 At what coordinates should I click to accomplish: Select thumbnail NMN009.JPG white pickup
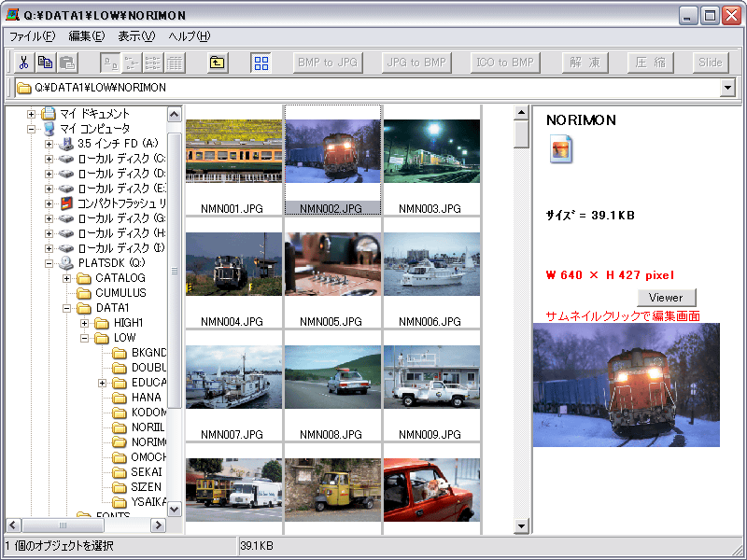click(x=431, y=377)
